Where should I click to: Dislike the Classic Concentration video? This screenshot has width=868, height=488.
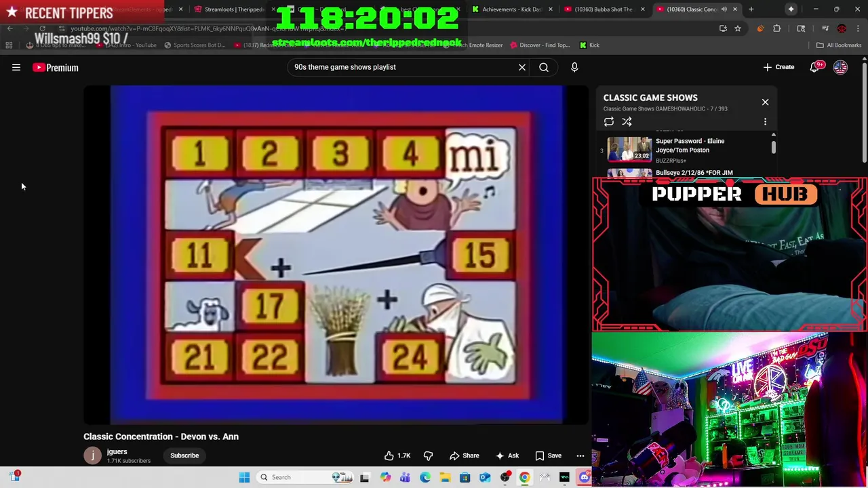429,456
